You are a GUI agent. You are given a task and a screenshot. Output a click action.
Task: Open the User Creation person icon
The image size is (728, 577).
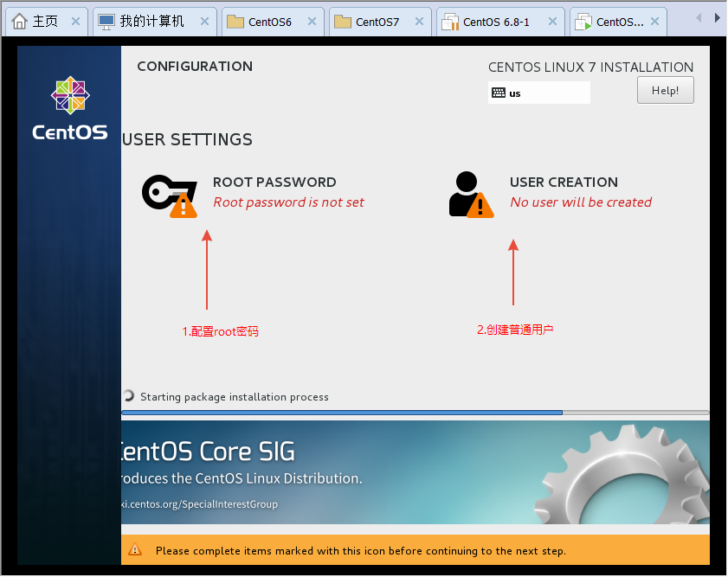471,195
